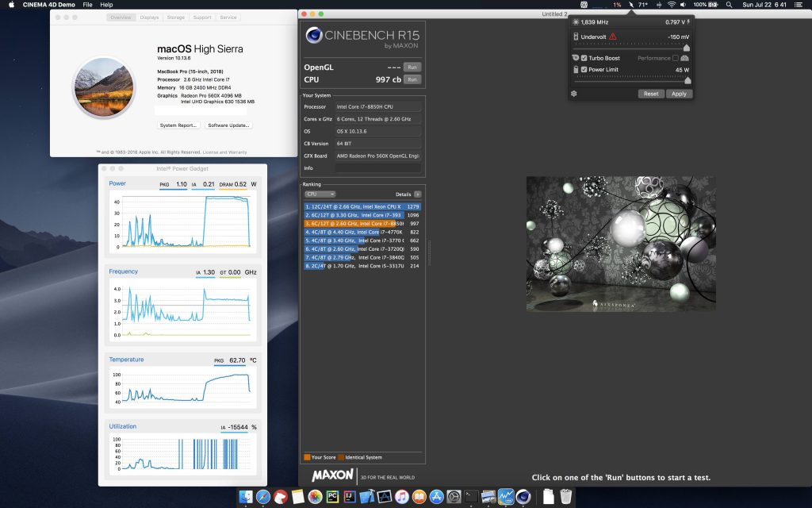This screenshot has height=508, width=812.
Task: Open Safari from the dock
Action: pos(262,497)
